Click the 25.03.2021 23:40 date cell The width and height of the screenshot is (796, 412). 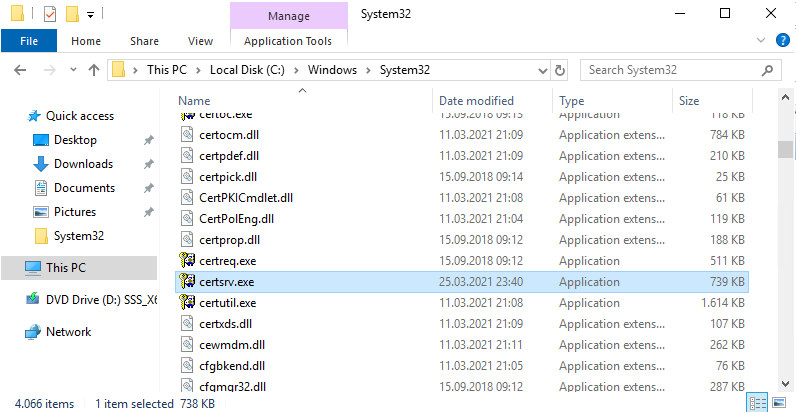click(x=481, y=282)
